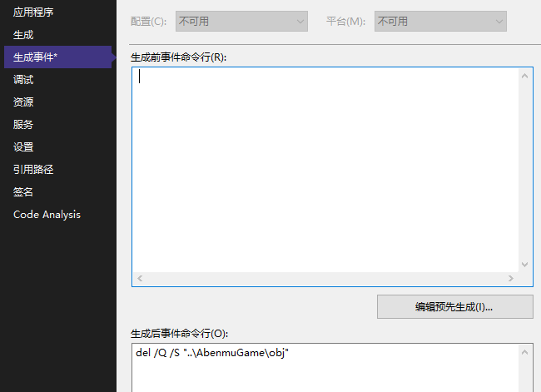Open the 服务 tab
Viewport: 541px width, 392px height.
[x=23, y=125]
